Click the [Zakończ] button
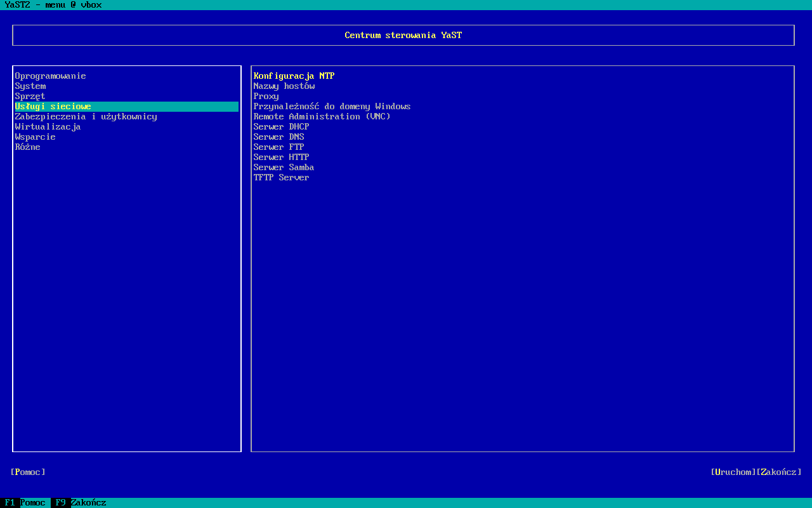The height and width of the screenshot is (508, 812). 779,472
